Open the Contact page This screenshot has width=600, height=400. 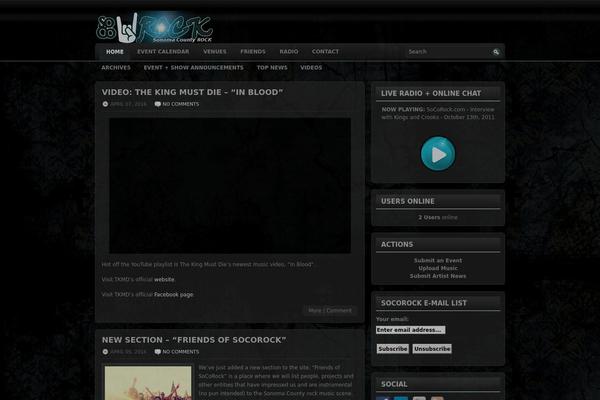click(x=325, y=52)
